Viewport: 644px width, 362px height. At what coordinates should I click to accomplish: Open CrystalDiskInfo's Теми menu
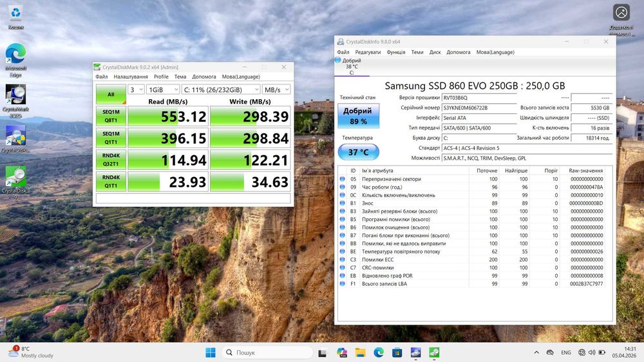[x=417, y=52]
